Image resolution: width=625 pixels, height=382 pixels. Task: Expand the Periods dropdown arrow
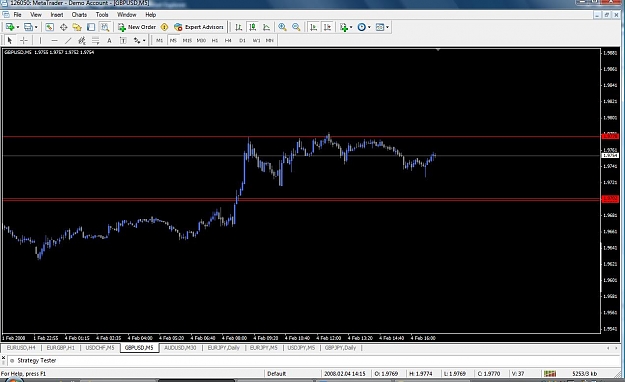pos(369,27)
